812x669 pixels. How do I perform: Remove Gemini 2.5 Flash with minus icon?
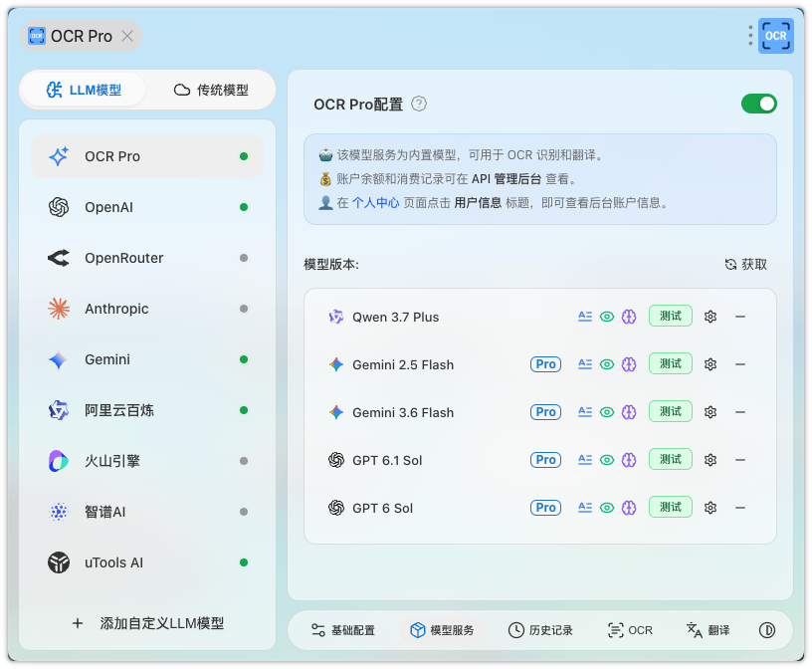[740, 364]
